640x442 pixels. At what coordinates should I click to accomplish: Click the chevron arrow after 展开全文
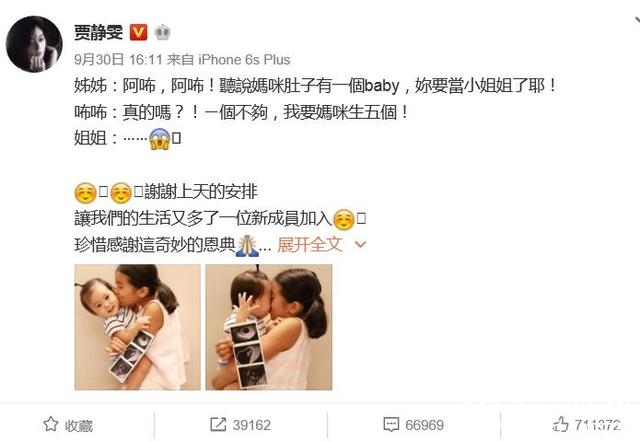pyautogui.click(x=360, y=244)
